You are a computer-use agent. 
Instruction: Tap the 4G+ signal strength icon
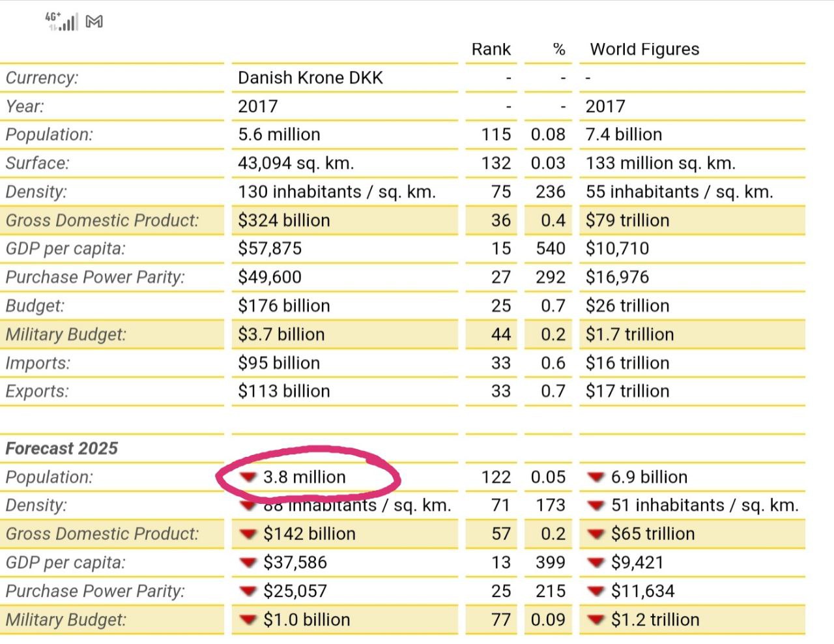click(x=62, y=22)
